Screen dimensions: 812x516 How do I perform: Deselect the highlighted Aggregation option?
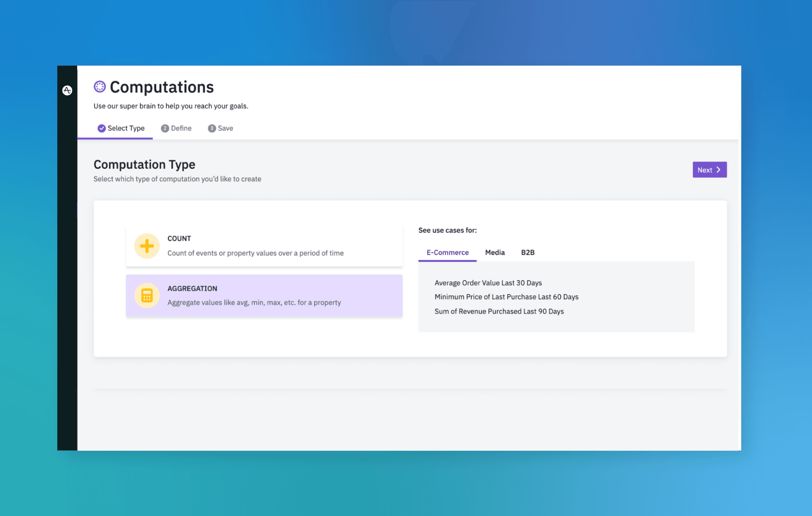pos(264,295)
